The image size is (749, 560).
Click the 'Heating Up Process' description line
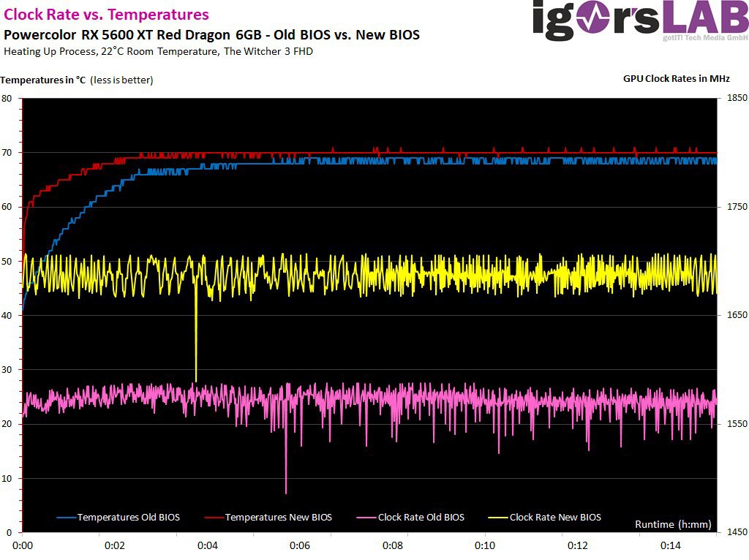pyautogui.click(x=158, y=52)
